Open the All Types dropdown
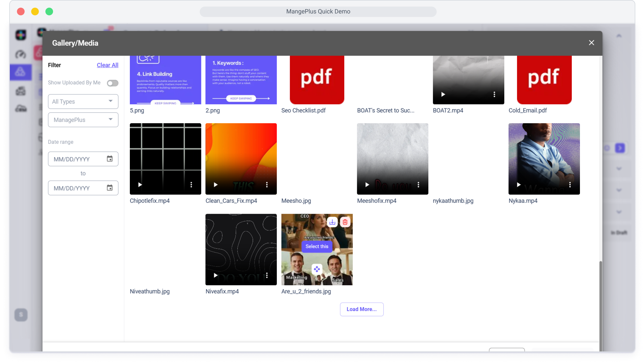 [x=83, y=101]
